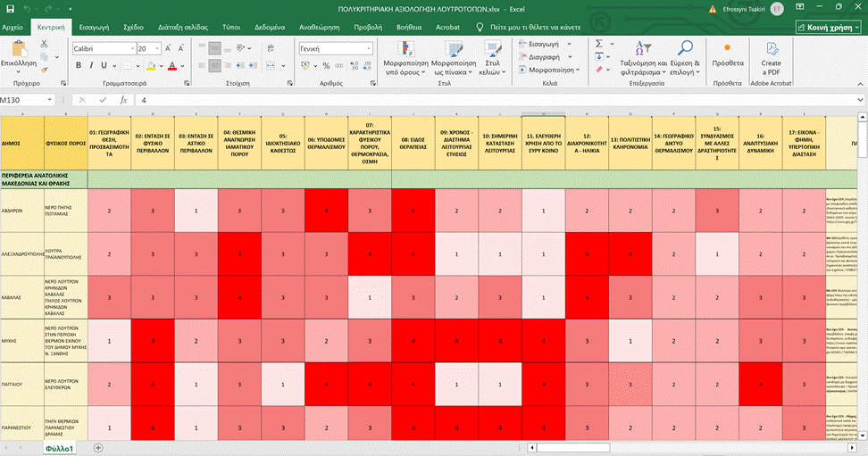Click the Decrease Decimal icon
Screen dimensions: 868x456
[x=367, y=65]
